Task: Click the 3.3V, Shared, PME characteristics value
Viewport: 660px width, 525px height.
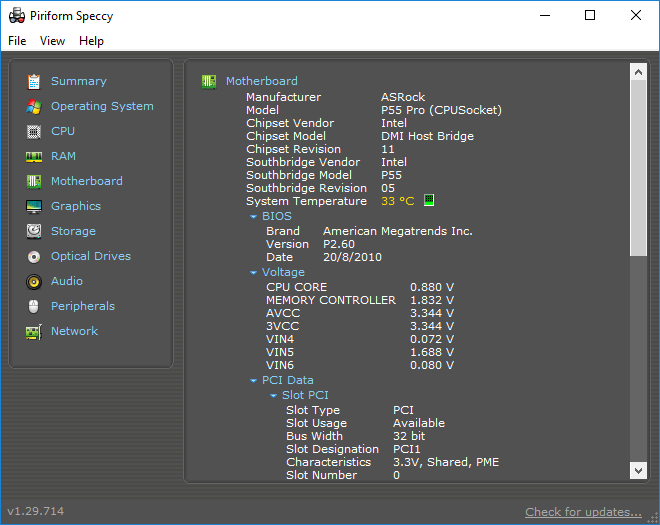Action: pyautogui.click(x=446, y=462)
